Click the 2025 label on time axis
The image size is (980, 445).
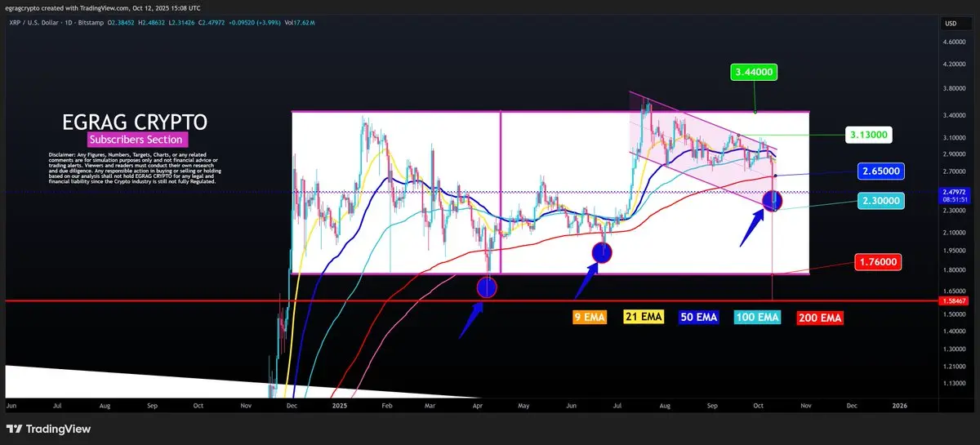(x=338, y=405)
